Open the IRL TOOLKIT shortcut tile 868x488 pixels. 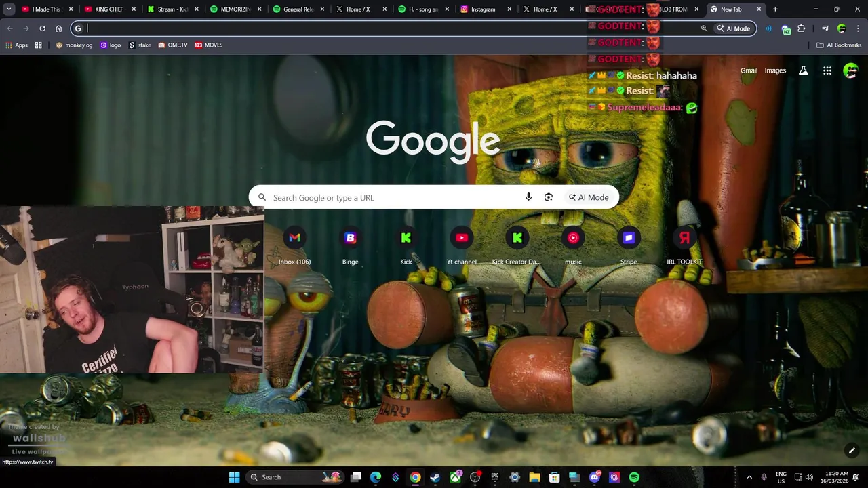pyautogui.click(x=684, y=245)
